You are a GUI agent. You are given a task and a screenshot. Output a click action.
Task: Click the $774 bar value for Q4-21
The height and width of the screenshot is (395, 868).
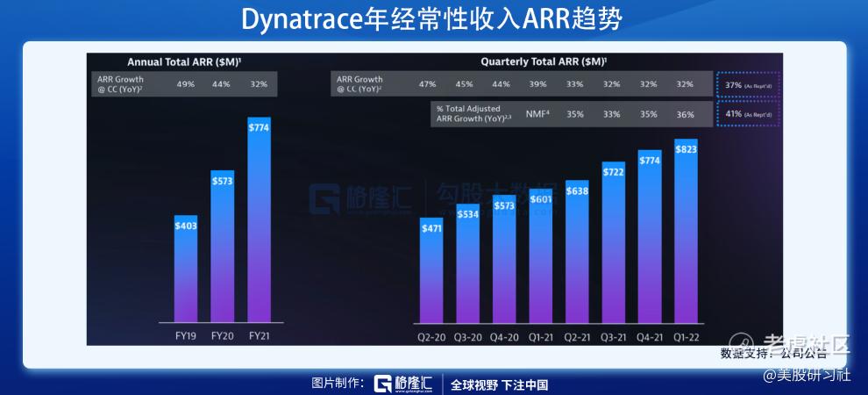click(650, 161)
